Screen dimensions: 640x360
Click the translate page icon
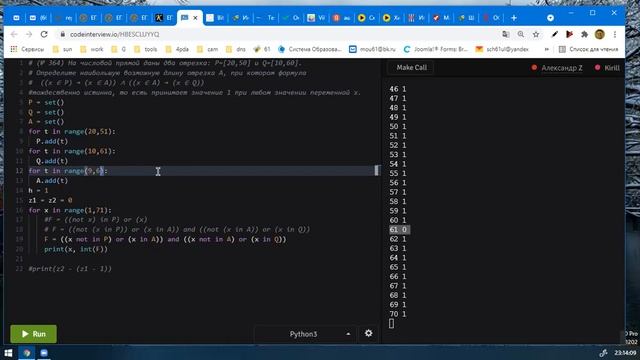pyautogui.click(x=506, y=35)
